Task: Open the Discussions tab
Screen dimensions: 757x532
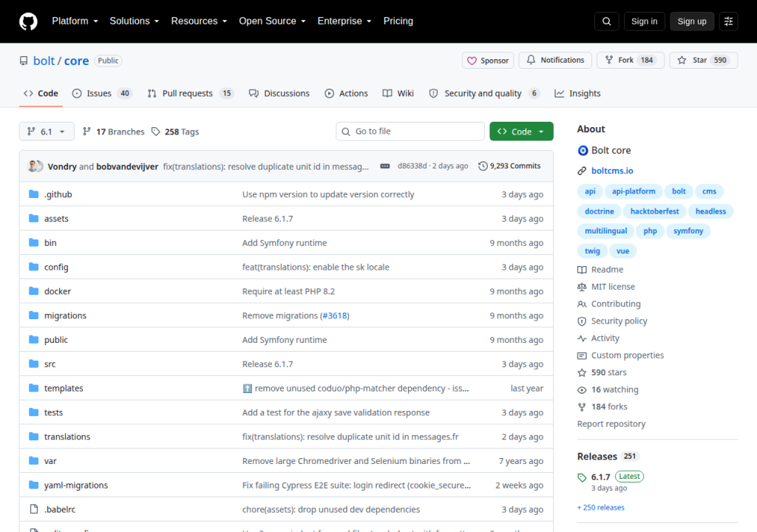Action: (279, 93)
